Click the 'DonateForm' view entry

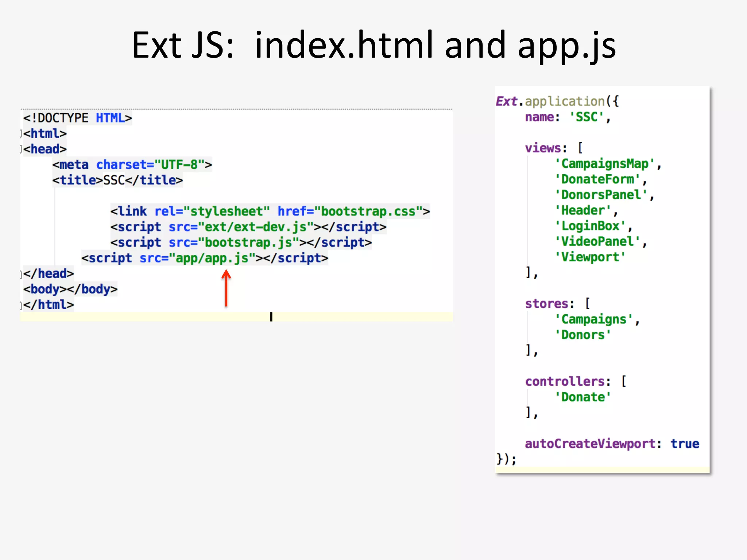pyautogui.click(x=601, y=179)
